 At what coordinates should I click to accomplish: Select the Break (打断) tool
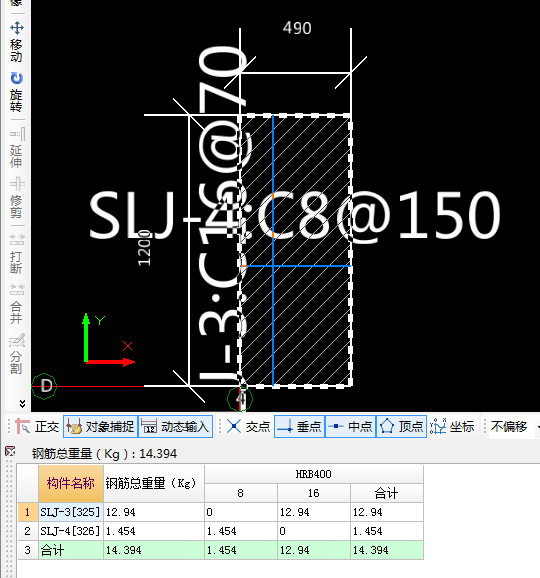coord(16,254)
